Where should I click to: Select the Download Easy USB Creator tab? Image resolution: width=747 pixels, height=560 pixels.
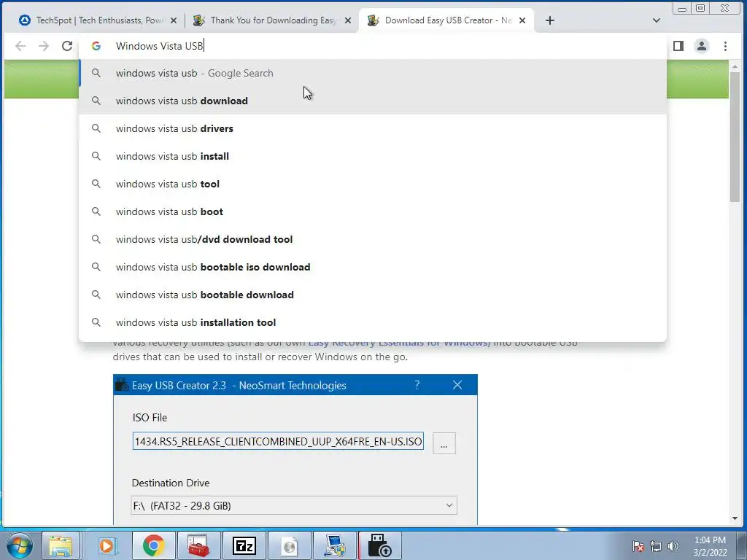(446, 20)
